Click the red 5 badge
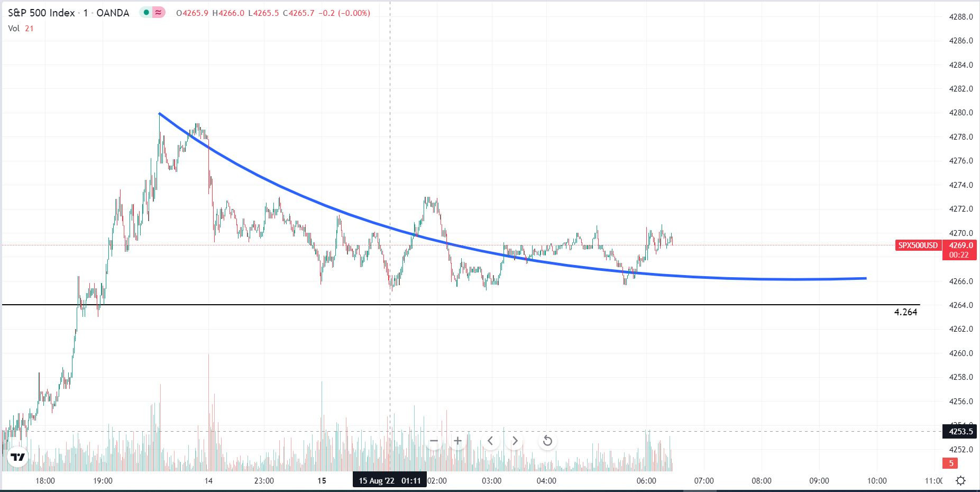Viewport: 980px width, 492px height. coord(950,463)
